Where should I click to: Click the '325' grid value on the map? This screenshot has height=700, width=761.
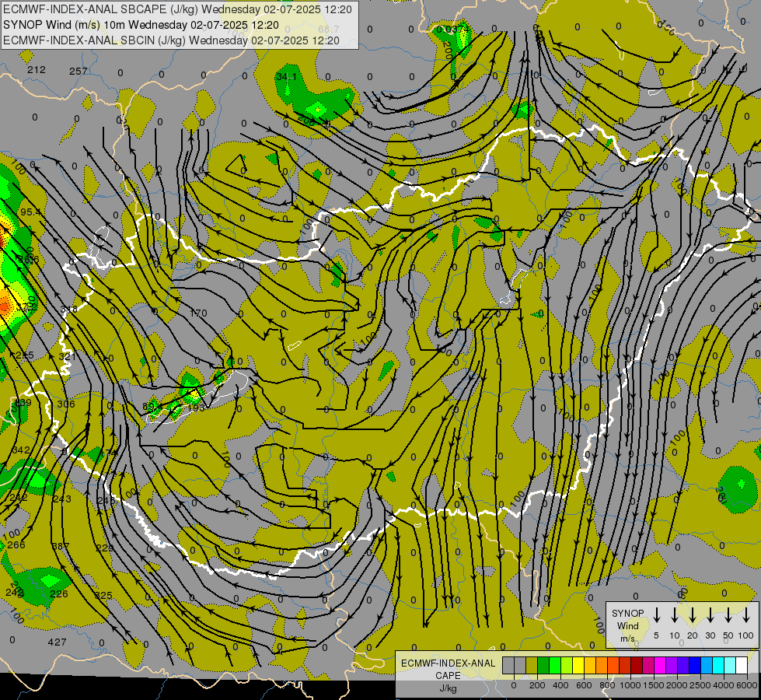[x=103, y=596]
